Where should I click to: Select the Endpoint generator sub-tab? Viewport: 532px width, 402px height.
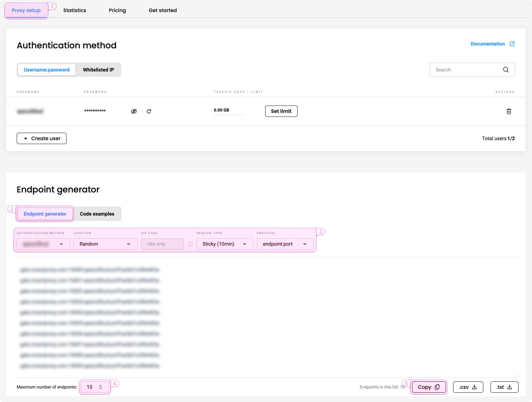tap(45, 214)
